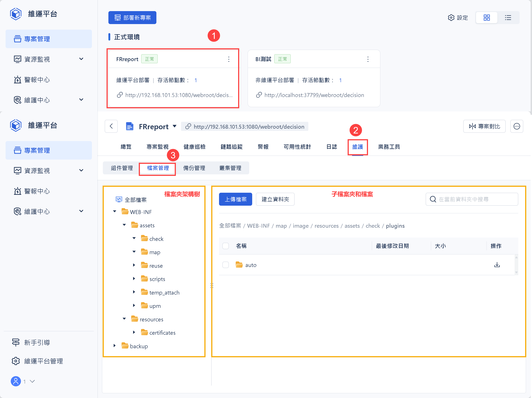Expand 資源監視 in top sidebar
532x398 pixels.
[81, 59]
